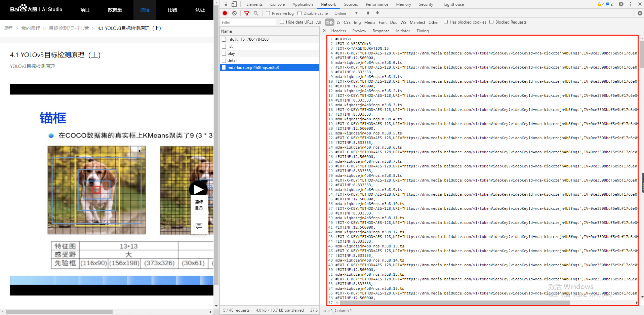
Task: Switch to the Console panel
Action: (277, 4)
